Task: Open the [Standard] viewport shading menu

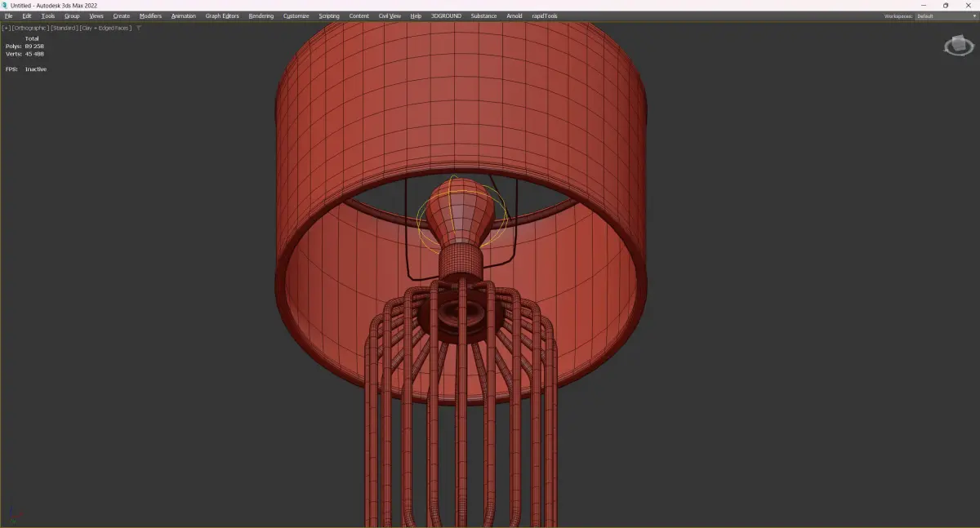Action: [x=64, y=28]
